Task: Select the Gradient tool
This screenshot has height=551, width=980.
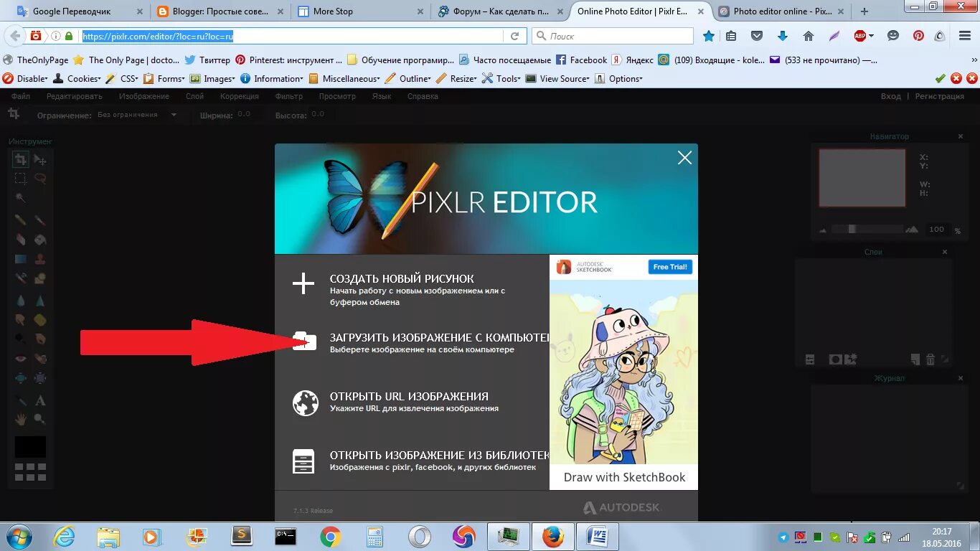Action: click(x=21, y=259)
